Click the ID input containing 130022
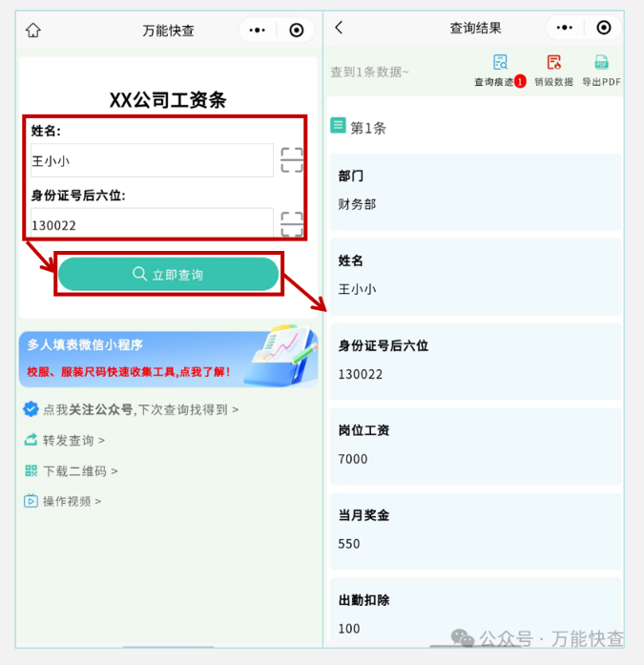 152,223
